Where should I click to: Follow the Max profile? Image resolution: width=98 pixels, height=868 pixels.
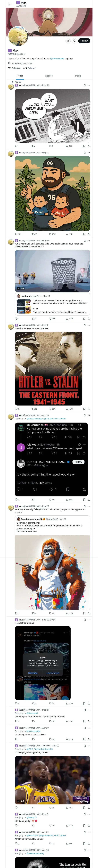click(84, 41)
